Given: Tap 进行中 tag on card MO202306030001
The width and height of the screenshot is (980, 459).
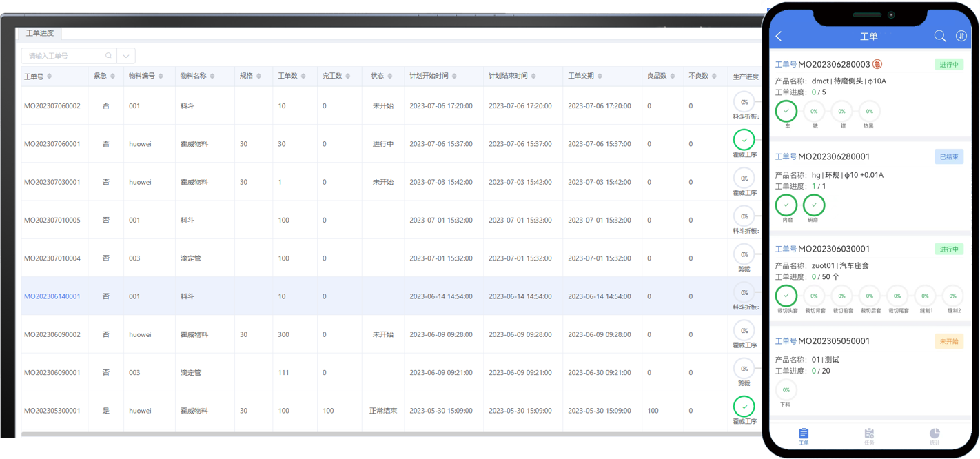Looking at the screenshot, I should (x=949, y=249).
